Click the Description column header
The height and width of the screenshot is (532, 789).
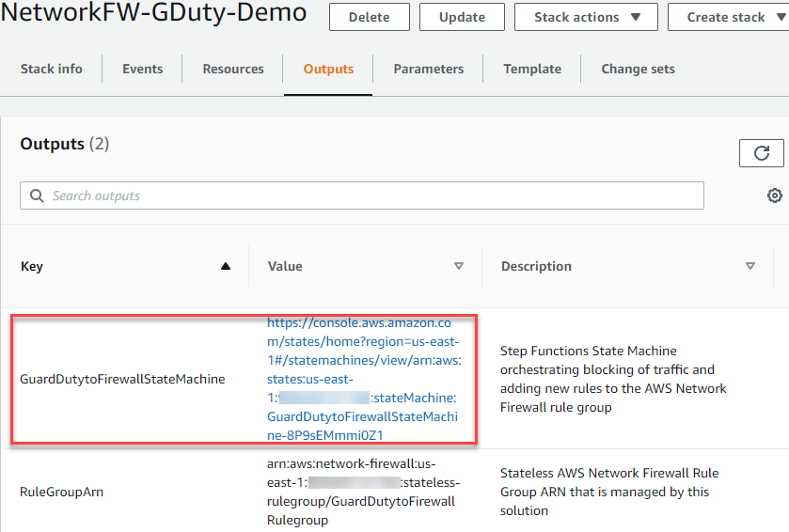(x=536, y=266)
